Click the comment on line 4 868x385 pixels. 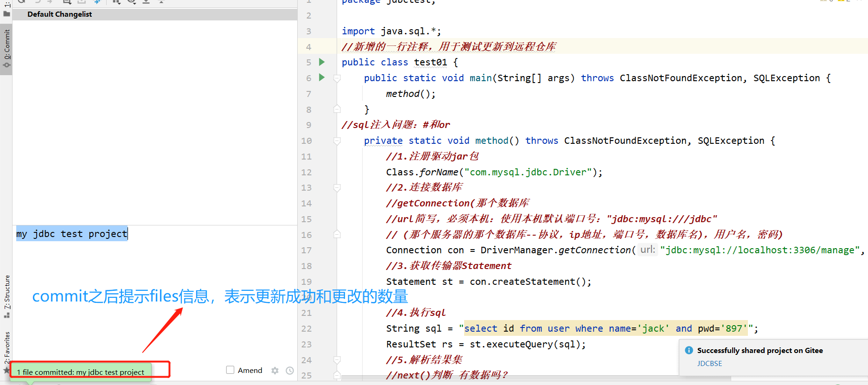click(x=449, y=47)
